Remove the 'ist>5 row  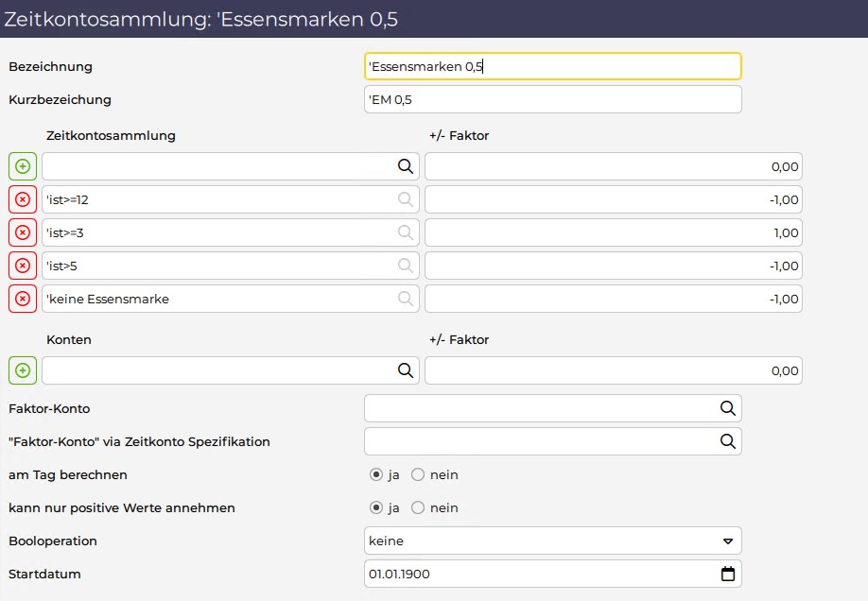23,266
